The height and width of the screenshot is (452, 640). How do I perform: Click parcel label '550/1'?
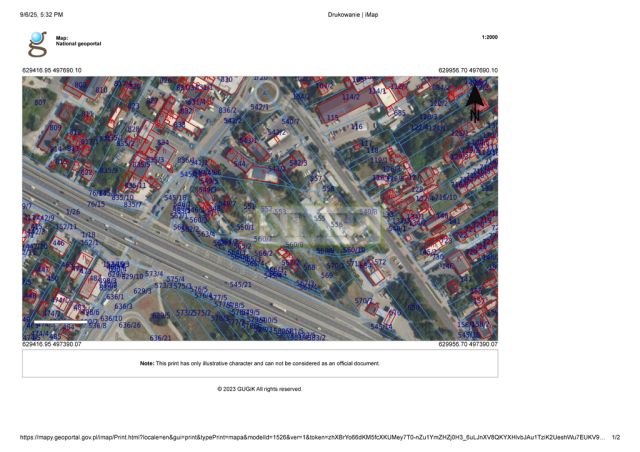(245, 227)
